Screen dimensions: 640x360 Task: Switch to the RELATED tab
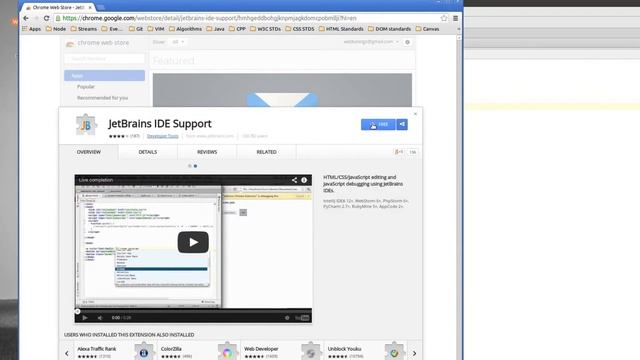[267, 152]
